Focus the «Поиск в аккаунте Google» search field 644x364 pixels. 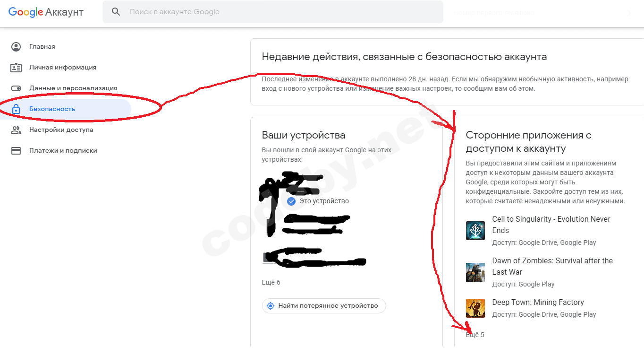coord(273,12)
